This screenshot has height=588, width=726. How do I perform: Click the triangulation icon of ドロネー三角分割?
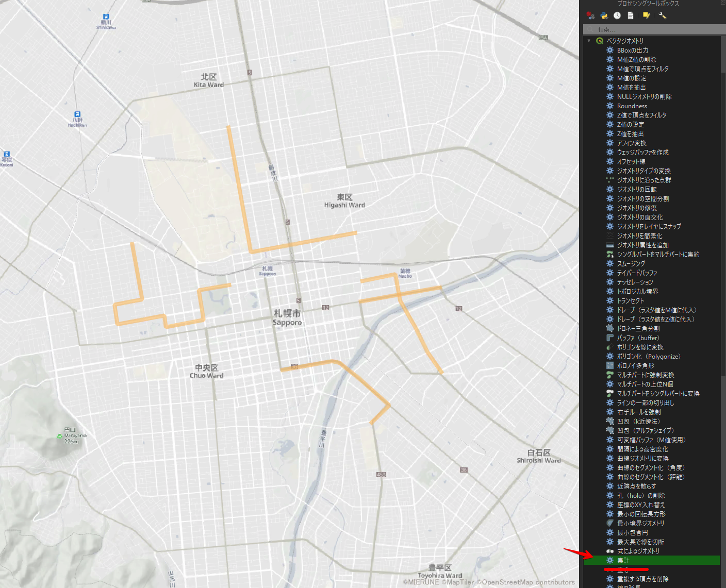[x=610, y=328]
